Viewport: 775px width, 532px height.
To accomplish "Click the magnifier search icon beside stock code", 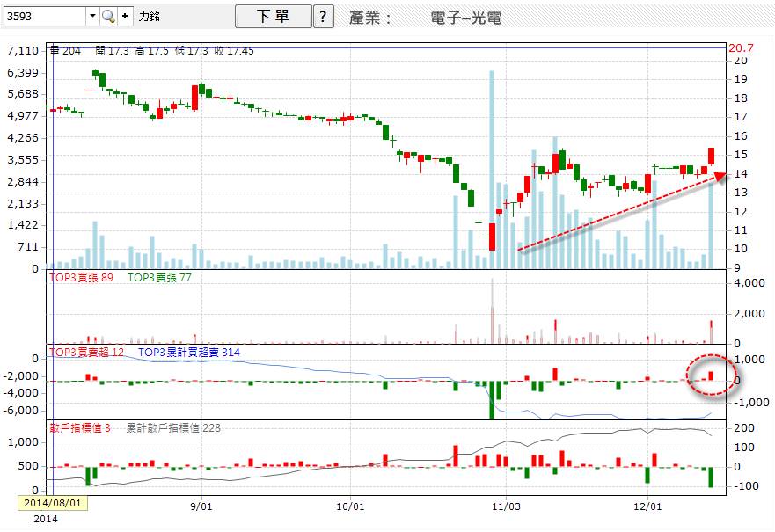I will [108, 16].
